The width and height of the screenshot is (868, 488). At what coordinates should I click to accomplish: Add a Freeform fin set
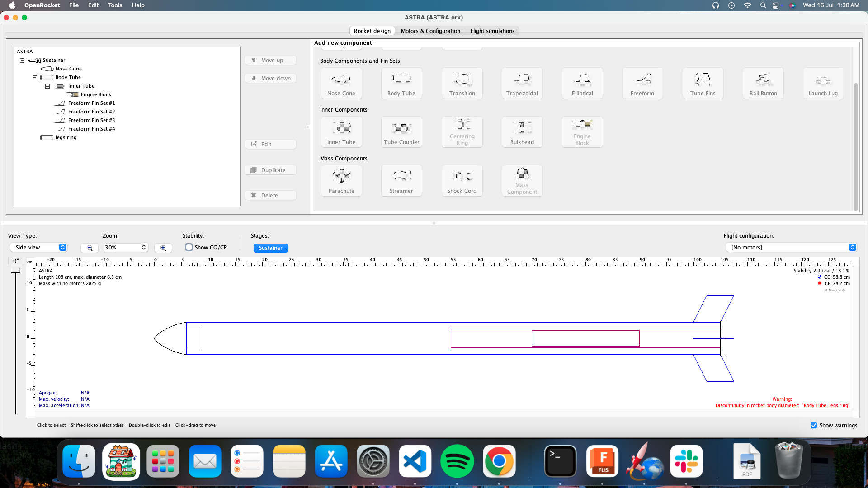(642, 84)
